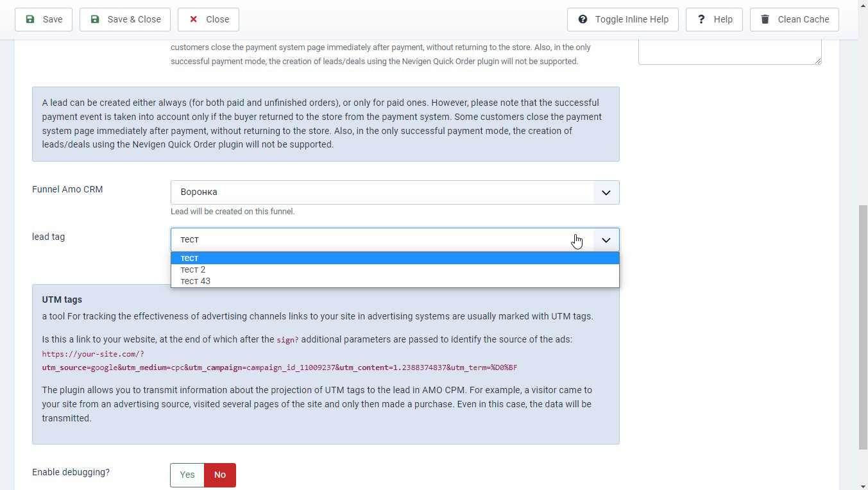Select тест 2 from the list
Viewport: 868px width, 490px height.
(x=395, y=269)
